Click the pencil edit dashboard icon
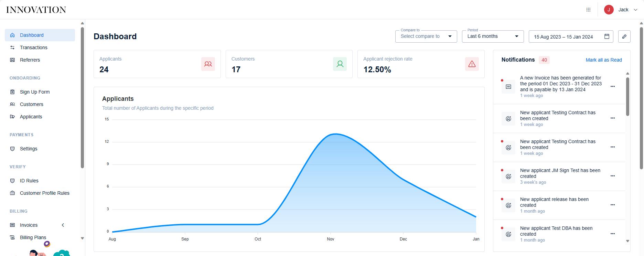The image size is (644, 256). point(624,36)
